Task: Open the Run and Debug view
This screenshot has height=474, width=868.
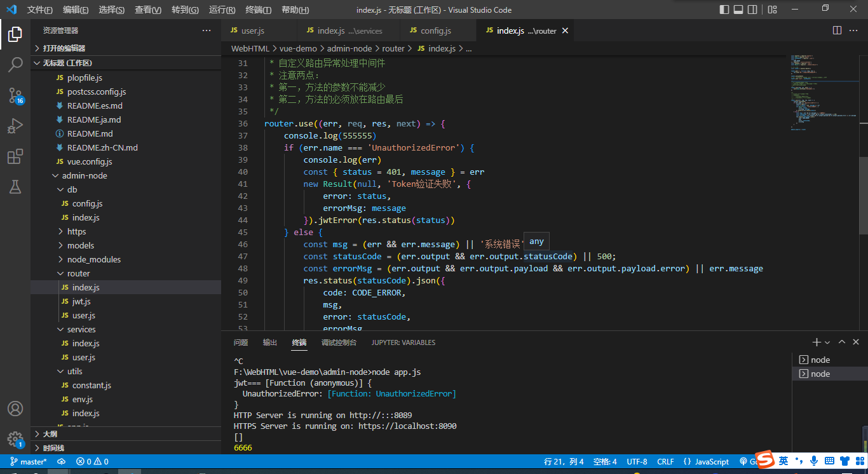Action: click(15, 126)
